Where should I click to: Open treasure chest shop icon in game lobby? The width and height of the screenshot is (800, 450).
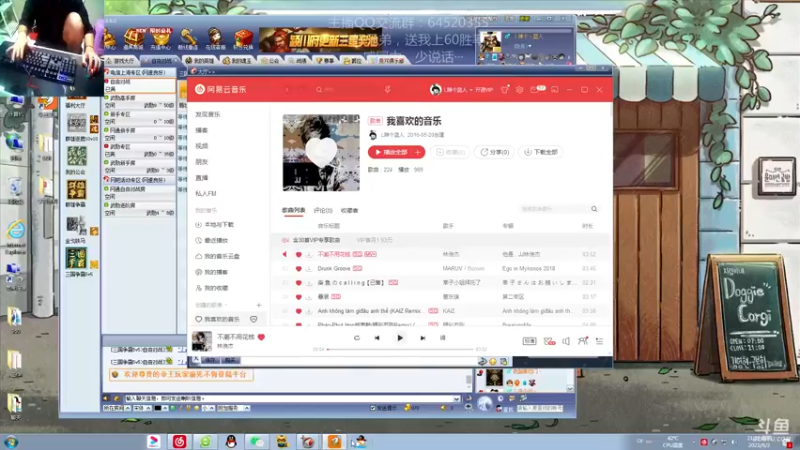click(134, 38)
